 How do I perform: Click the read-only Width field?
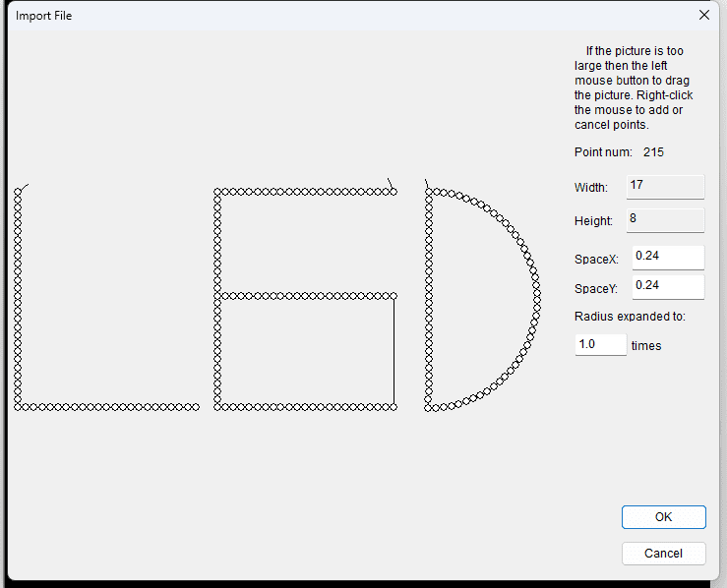click(664, 187)
